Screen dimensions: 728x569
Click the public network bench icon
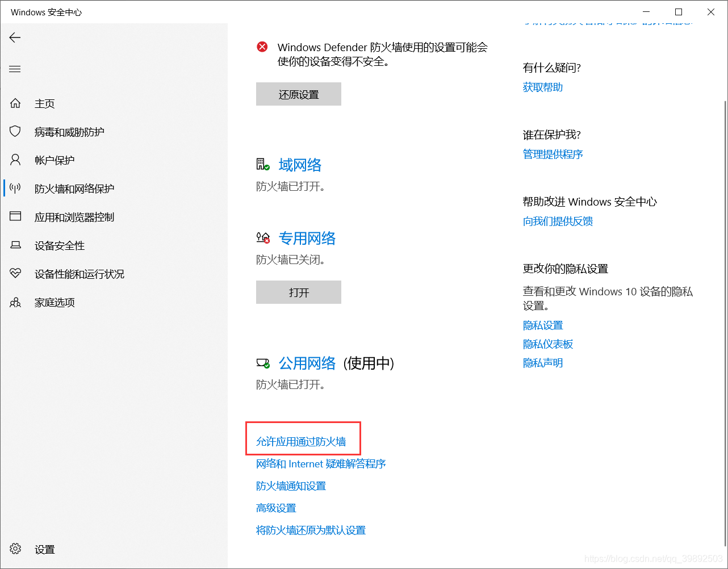click(x=263, y=363)
